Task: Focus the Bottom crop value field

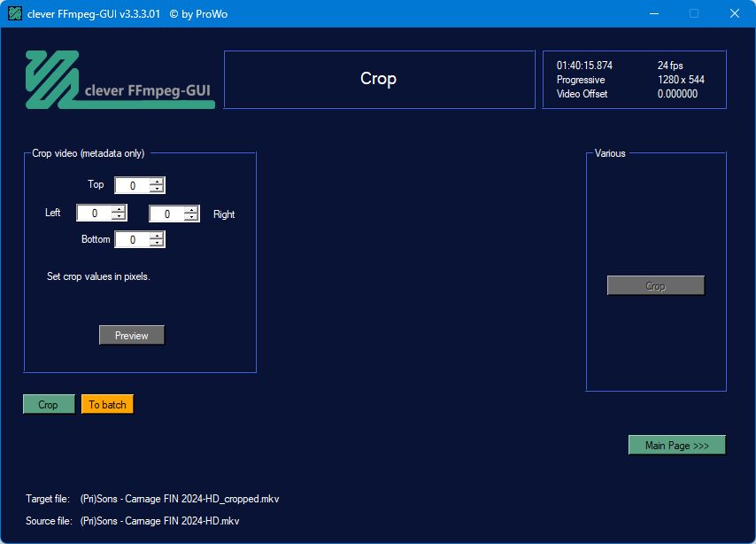Action: point(133,239)
